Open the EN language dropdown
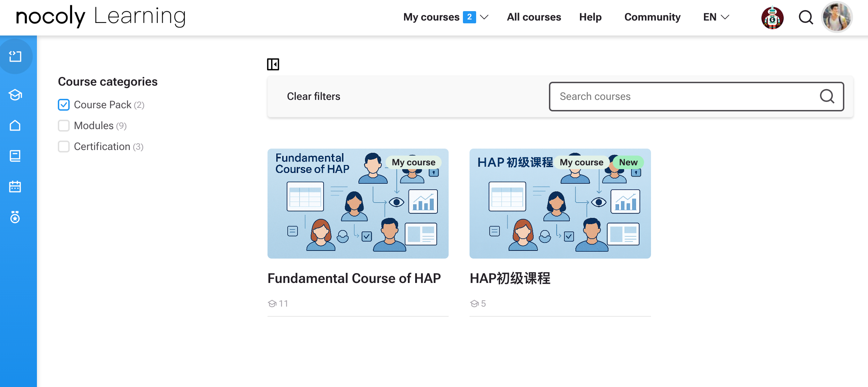The height and width of the screenshot is (387, 868). pos(716,17)
